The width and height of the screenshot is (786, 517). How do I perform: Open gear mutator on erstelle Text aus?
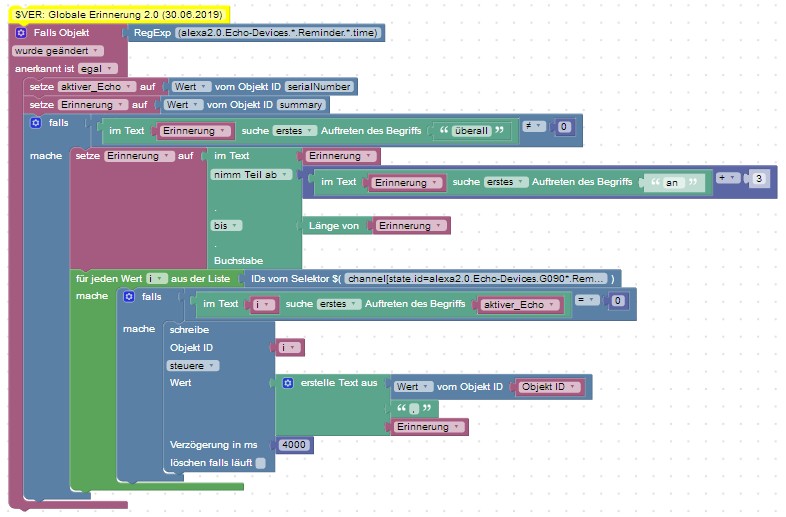coord(288,383)
